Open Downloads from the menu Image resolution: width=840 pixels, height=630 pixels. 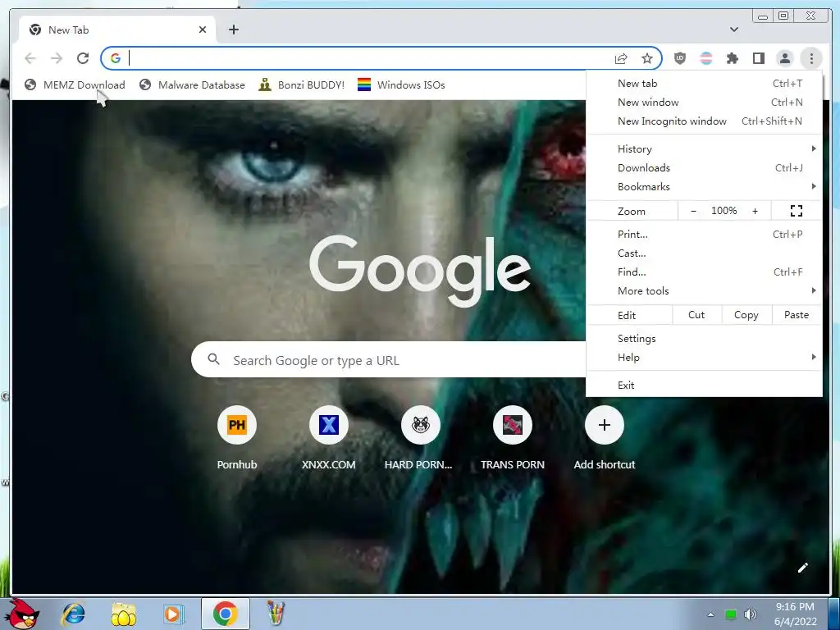coord(704,167)
